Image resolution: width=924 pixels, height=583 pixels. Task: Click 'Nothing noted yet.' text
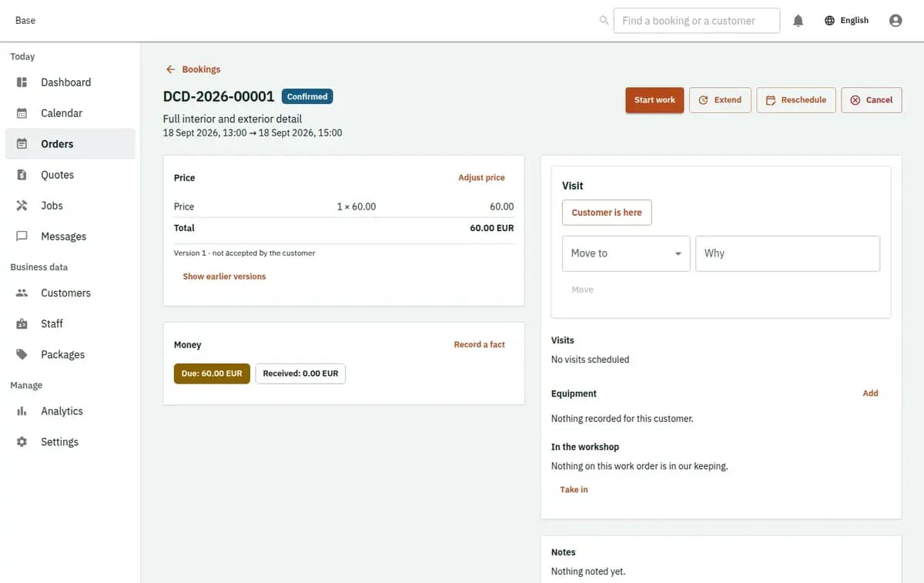point(588,571)
